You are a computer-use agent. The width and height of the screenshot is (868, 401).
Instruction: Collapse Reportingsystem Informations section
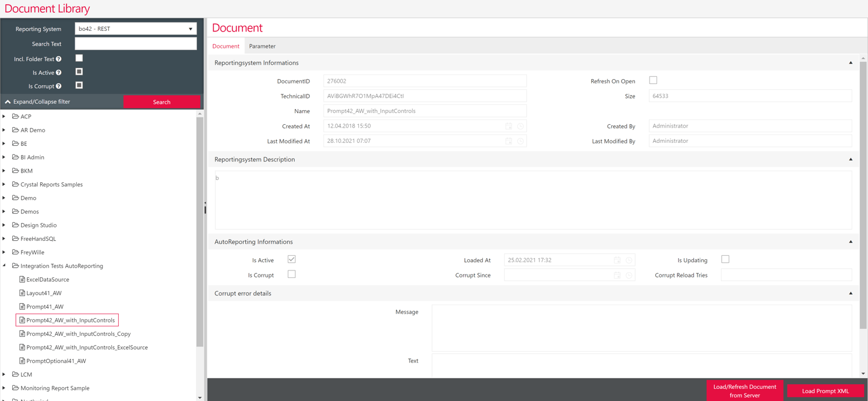[x=851, y=63]
